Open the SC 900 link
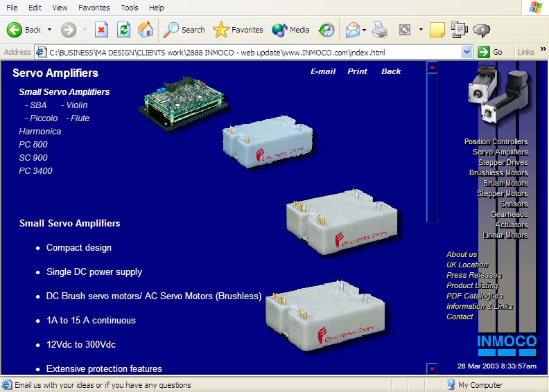549x392 pixels. pos(33,158)
